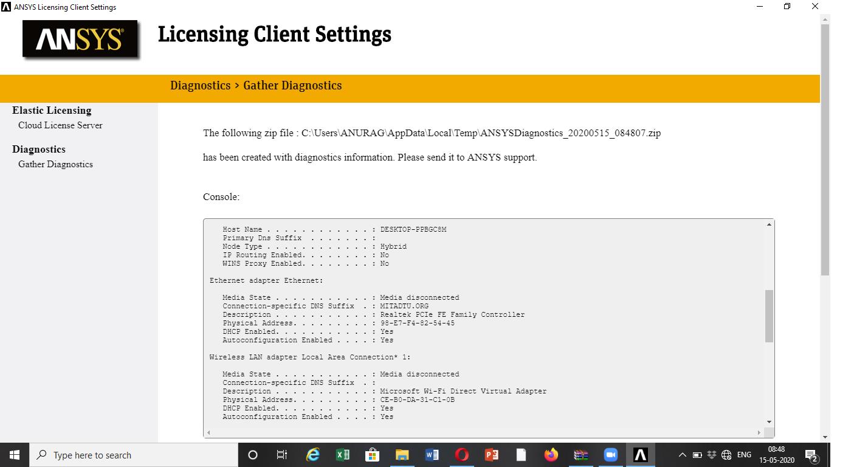Launch Internet Explorer from taskbar
This screenshot has width=868, height=467.
coord(312,455)
